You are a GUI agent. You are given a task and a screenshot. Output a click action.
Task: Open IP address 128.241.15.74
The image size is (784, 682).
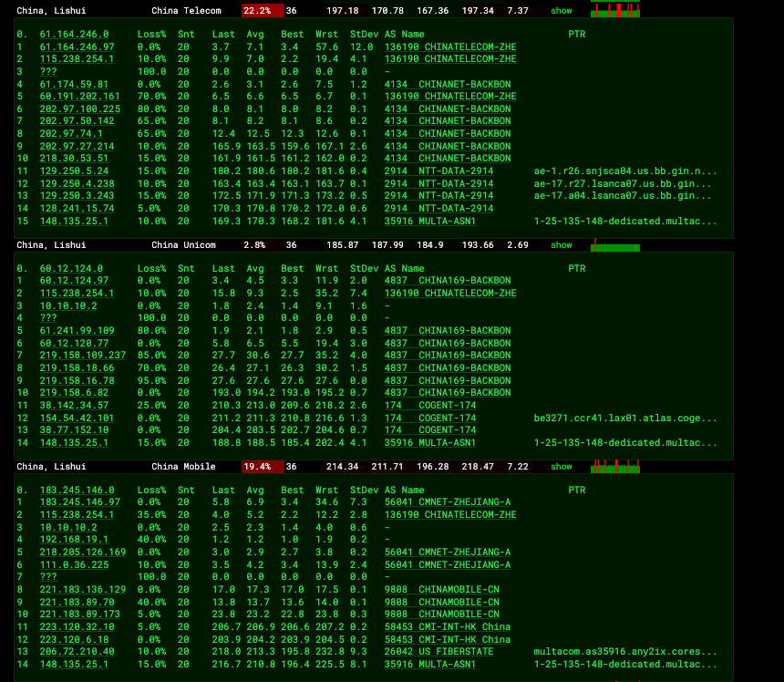(77, 208)
